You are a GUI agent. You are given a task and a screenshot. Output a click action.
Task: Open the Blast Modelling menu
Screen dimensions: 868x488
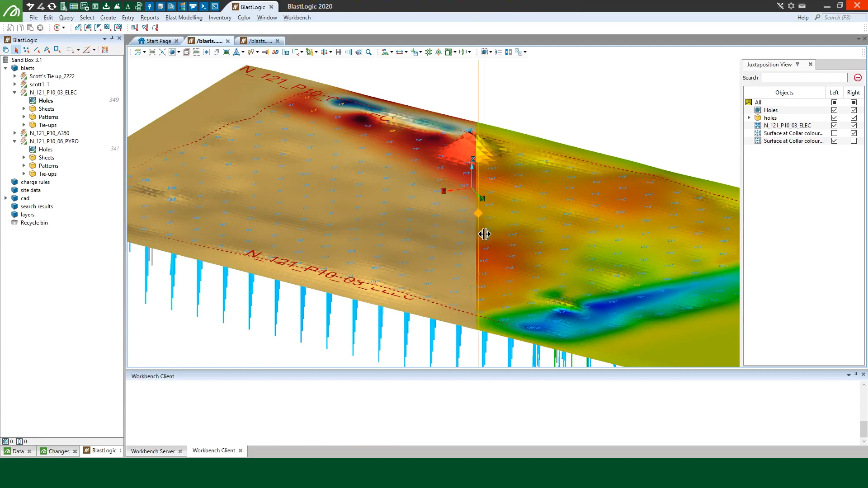[x=184, y=18]
